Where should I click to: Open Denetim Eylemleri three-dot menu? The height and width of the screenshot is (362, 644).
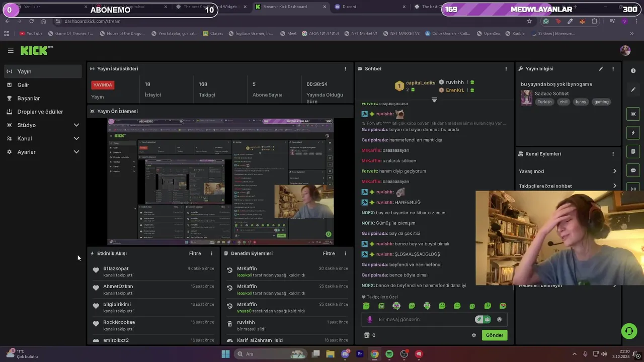345,253
